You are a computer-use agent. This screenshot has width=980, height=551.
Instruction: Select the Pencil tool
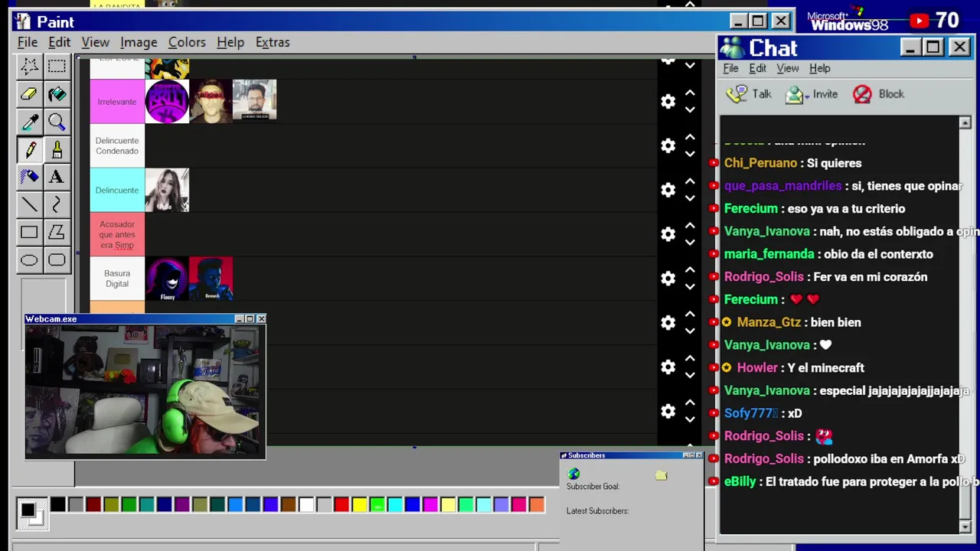(29, 149)
